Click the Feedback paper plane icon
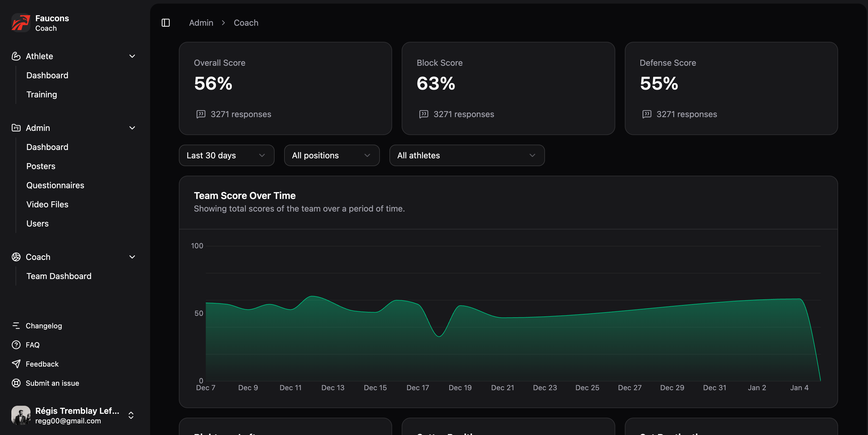Image resolution: width=868 pixels, height=435 pixels. [x=16, y=364]
